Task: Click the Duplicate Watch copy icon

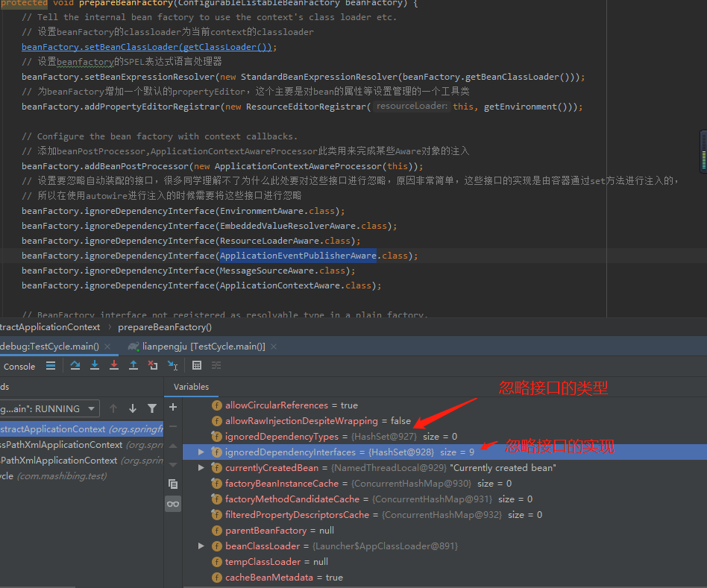Action: point(173,484)
